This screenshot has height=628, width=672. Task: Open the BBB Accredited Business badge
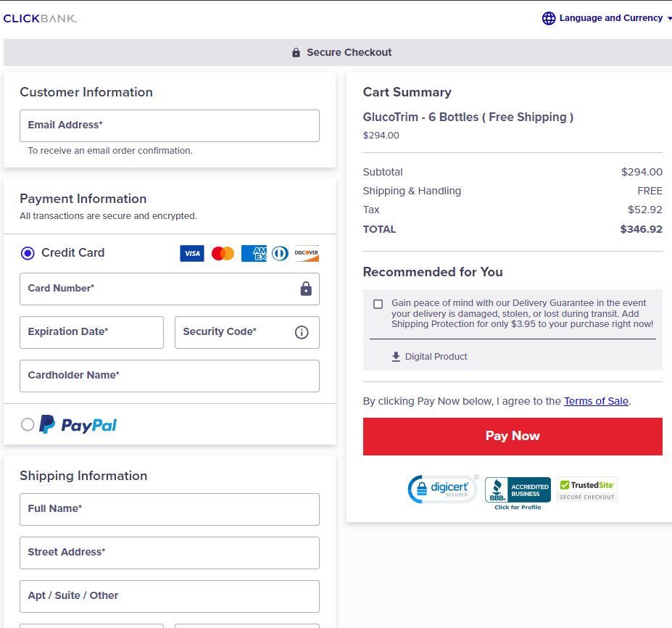pyautogui.click(x=518, y=492)
